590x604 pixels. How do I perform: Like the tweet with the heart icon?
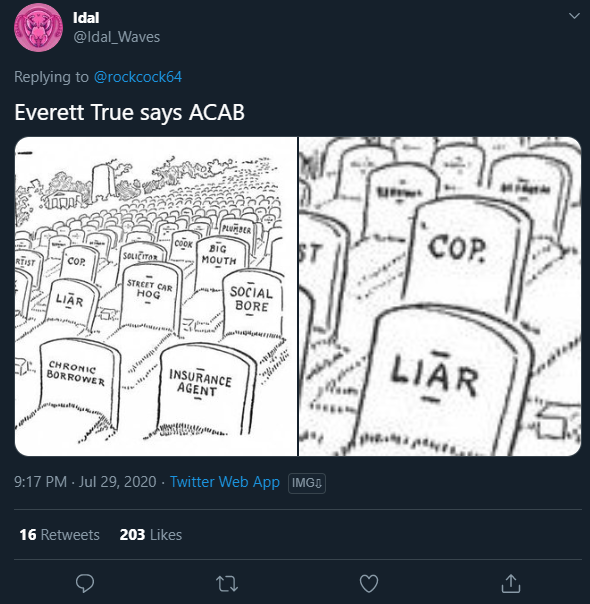pyautogui.click(x=369, y=584)
